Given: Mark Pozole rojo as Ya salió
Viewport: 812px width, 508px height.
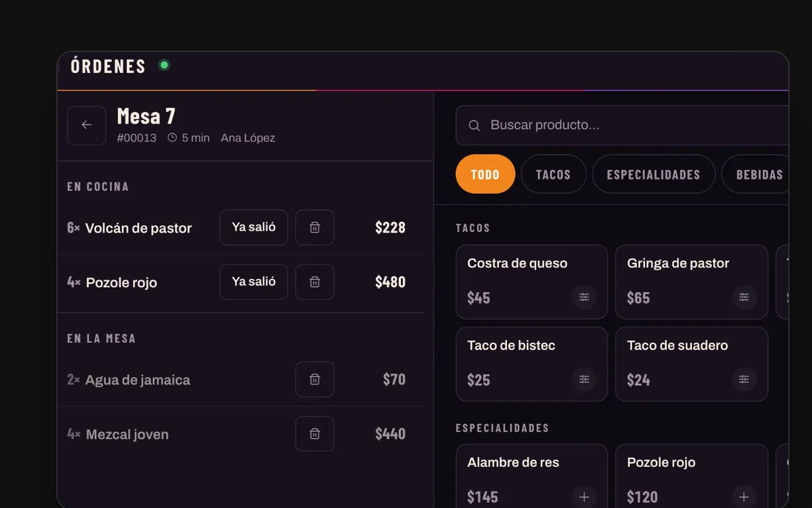Looking at the screenshot, I should 254,282.
